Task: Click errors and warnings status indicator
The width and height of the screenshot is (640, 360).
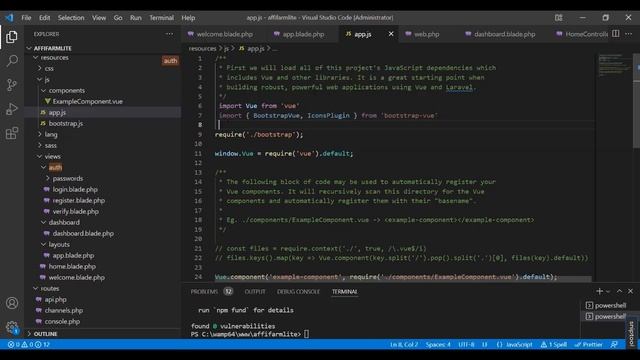Action: [x=29, y=344]
